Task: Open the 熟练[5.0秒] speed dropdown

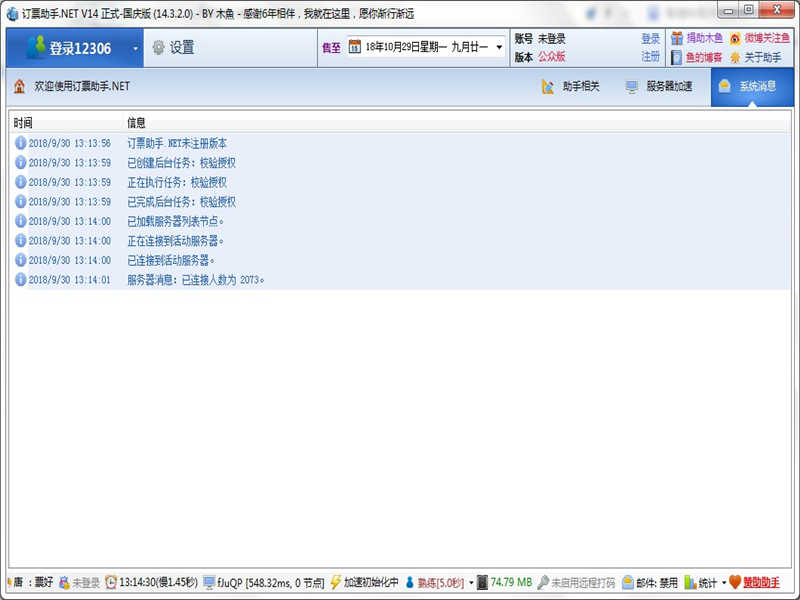Action: pos(470,582)
